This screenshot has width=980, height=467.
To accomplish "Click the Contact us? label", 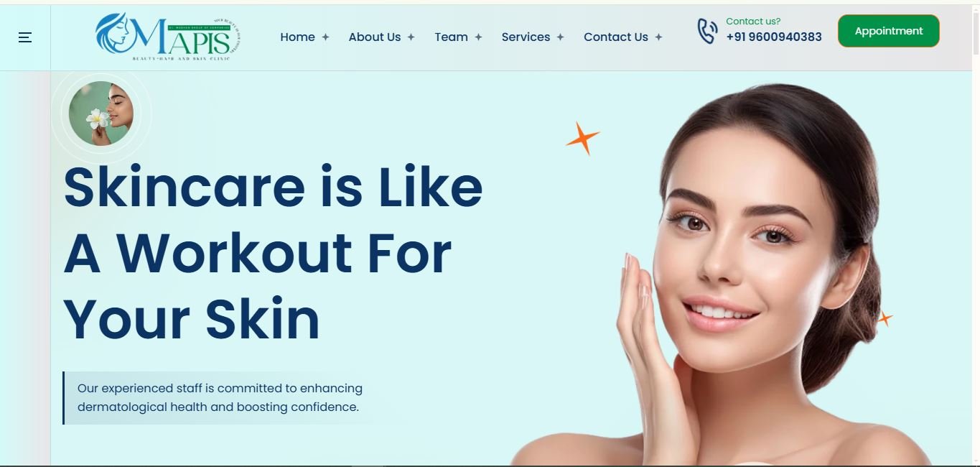I will [753, 22].
